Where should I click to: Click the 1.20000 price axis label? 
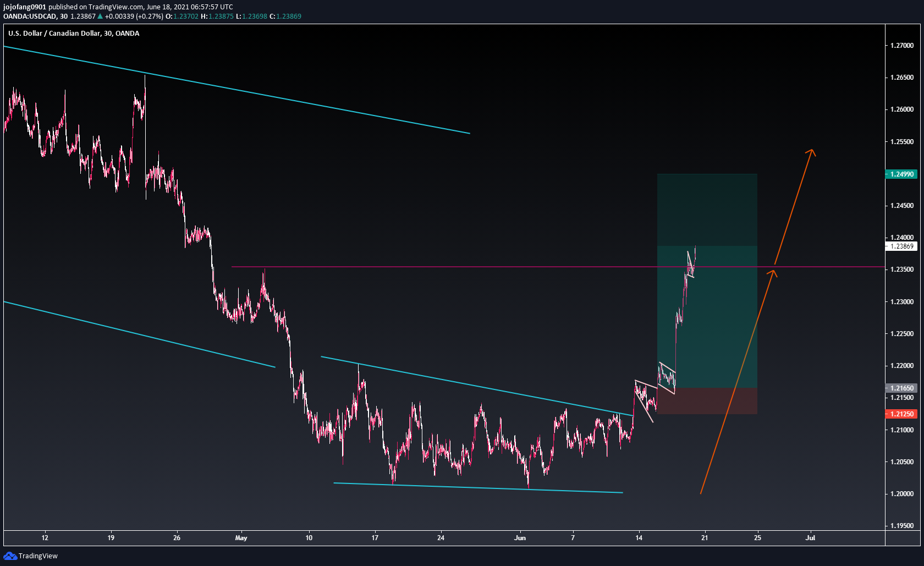tap(902, 494)
